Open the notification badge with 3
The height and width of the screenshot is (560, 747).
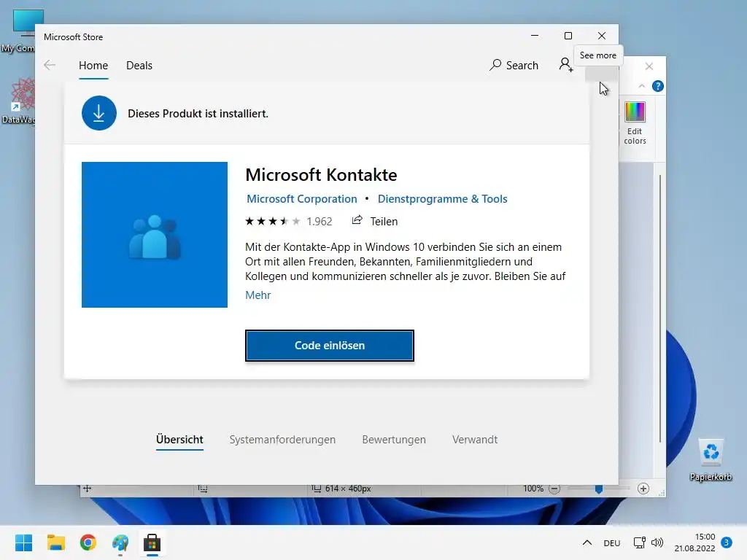727,542
